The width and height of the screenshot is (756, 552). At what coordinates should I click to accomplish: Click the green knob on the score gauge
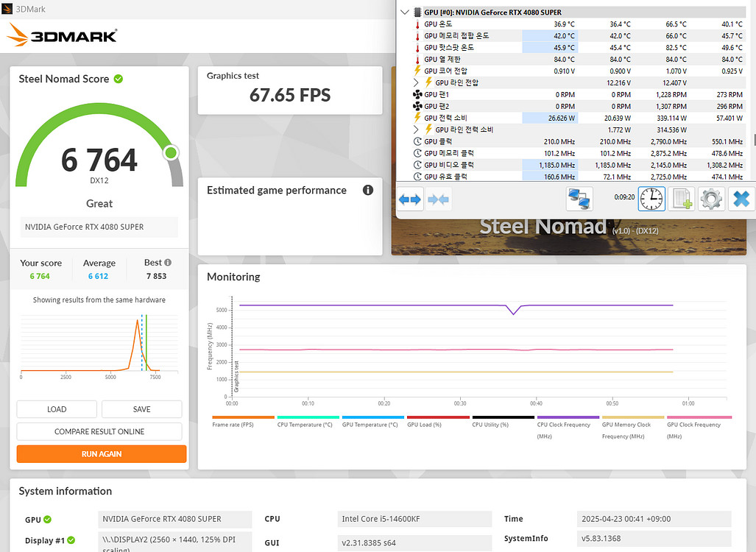(170, 153)
